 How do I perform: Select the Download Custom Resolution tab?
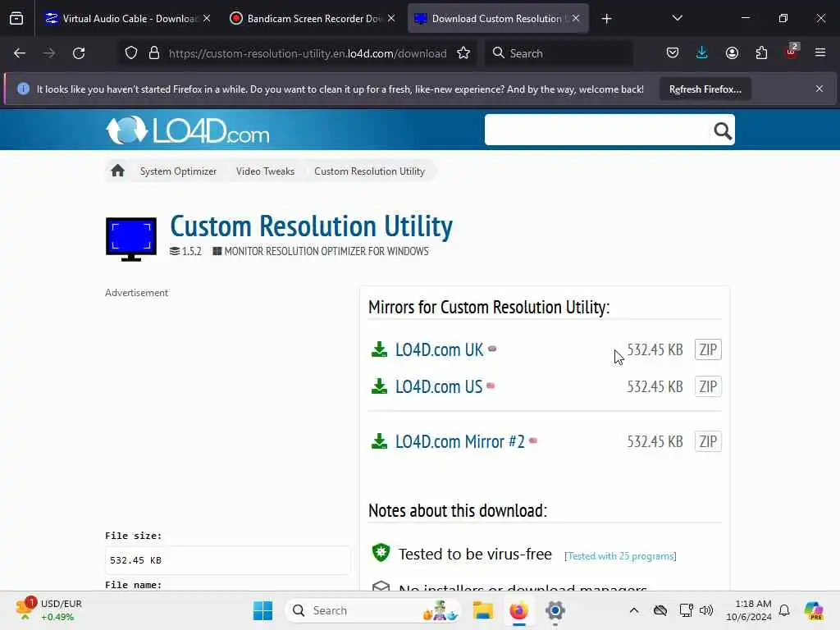[x=498, y=19]
